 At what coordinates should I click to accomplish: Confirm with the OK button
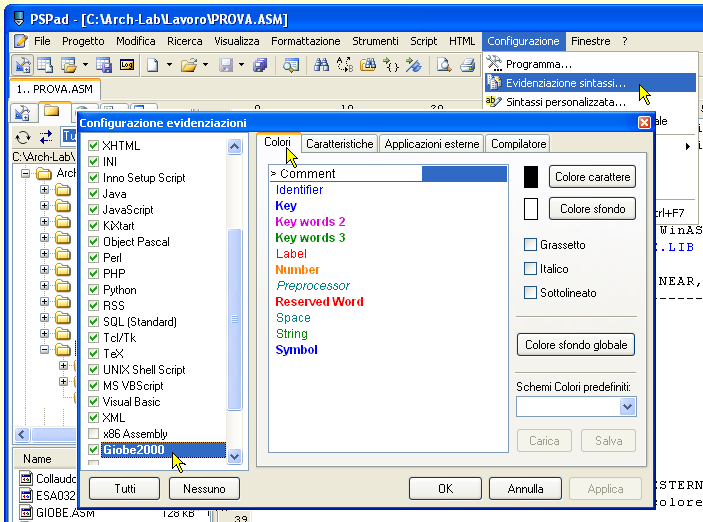point(445,488)
